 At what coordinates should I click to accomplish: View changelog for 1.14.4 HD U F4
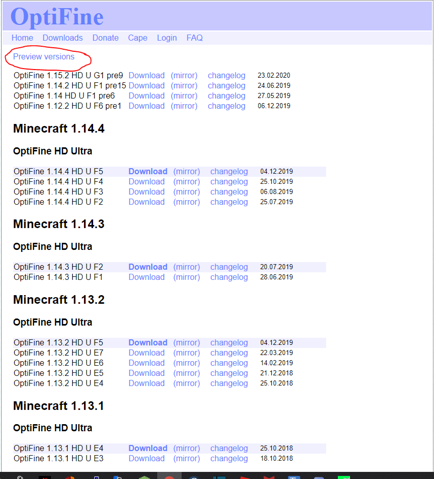(x=229, y=182)
